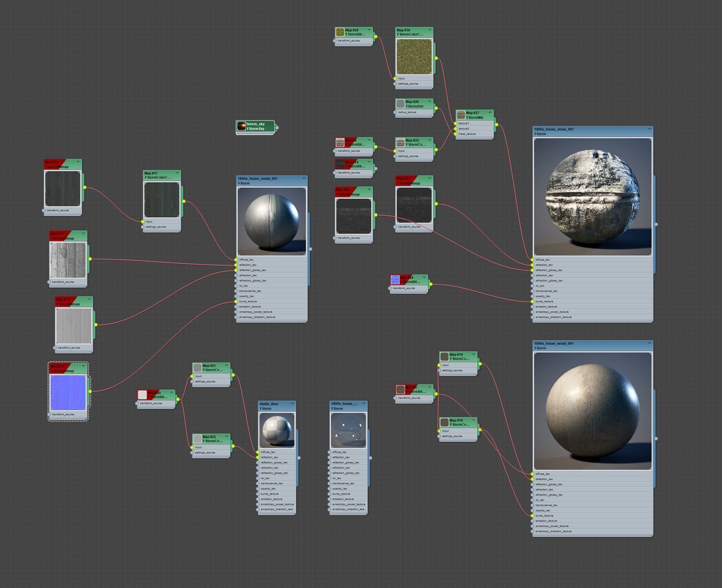This screenshot has width=722, height=588.
Task: Click settings_source slot on Map #19
Action: coord(459,370)
